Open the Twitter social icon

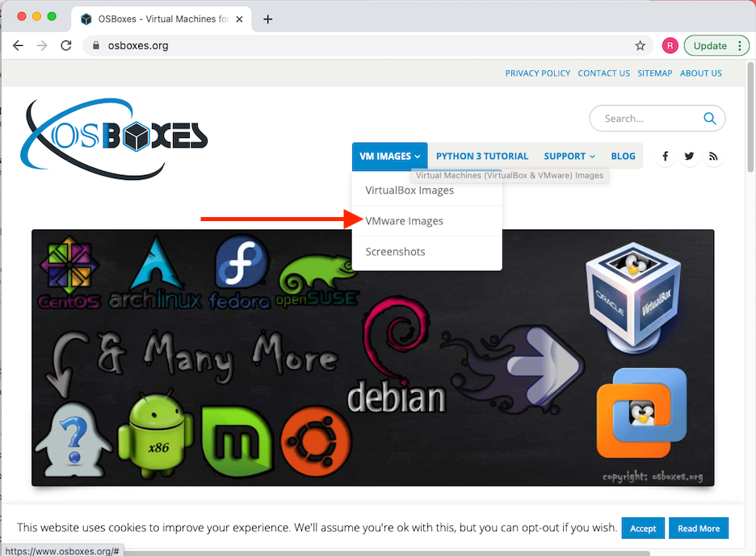click(x=689, y=157)
